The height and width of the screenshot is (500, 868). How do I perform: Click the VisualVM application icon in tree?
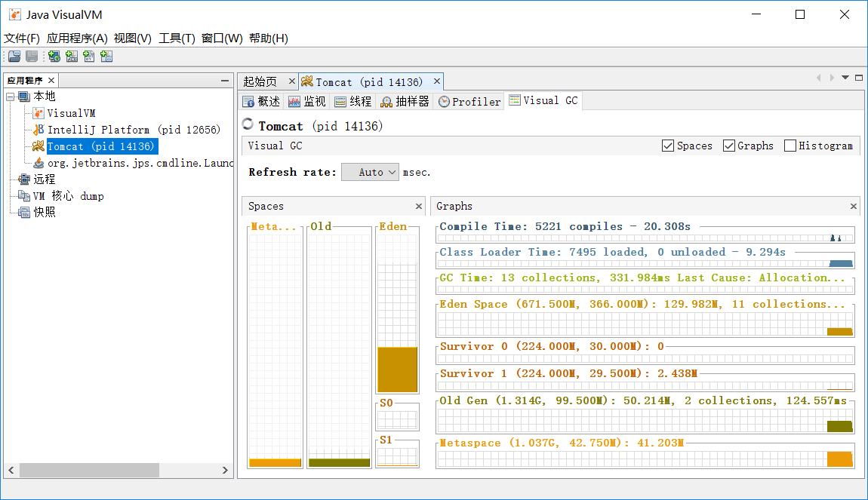tap(38, 113)
